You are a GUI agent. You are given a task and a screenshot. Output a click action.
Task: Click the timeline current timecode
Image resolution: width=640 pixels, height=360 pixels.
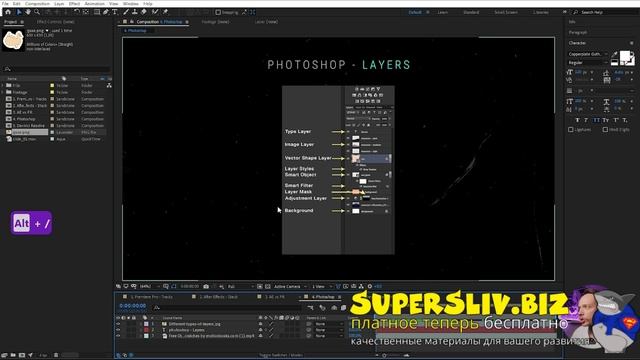133,306
